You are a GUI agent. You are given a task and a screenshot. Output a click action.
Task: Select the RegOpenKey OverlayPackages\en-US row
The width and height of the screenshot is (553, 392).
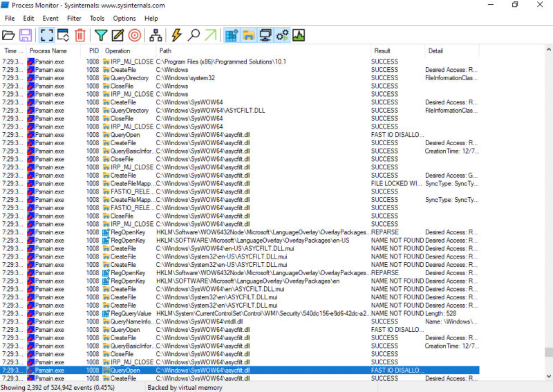pos(240,241)
